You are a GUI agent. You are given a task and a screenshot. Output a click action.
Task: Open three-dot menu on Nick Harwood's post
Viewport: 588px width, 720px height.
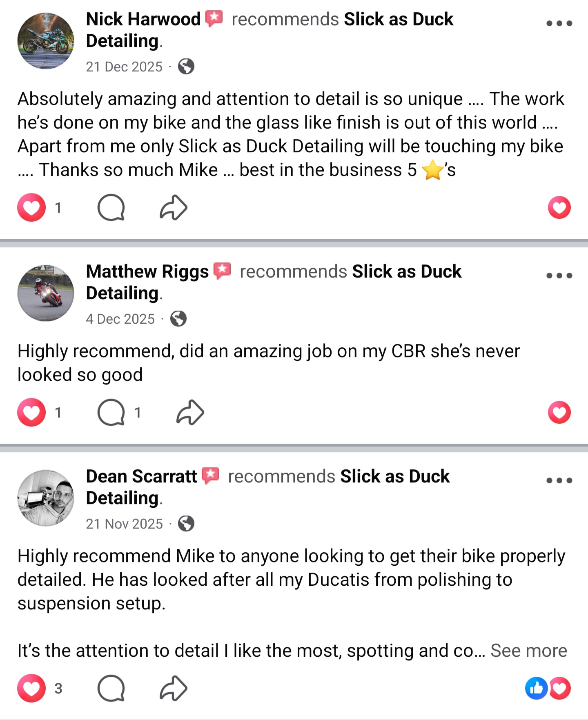[559, 23]
